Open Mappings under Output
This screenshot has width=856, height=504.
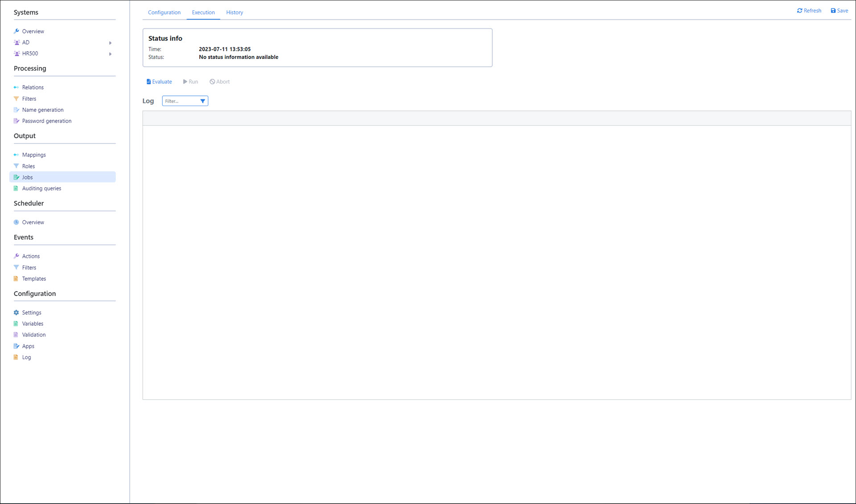point(34,155)
